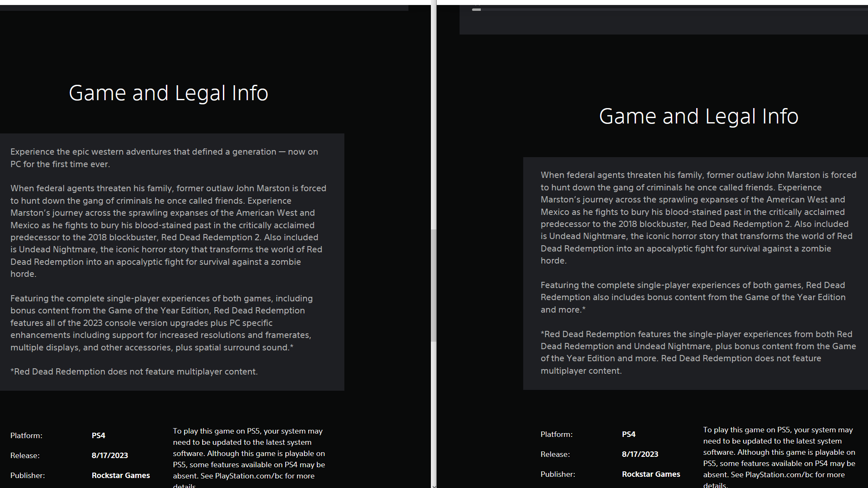Click the 'Experience the epic western adventures' paragraph
The height and width of the screenshot is (488, 868).
pos(164,158)
